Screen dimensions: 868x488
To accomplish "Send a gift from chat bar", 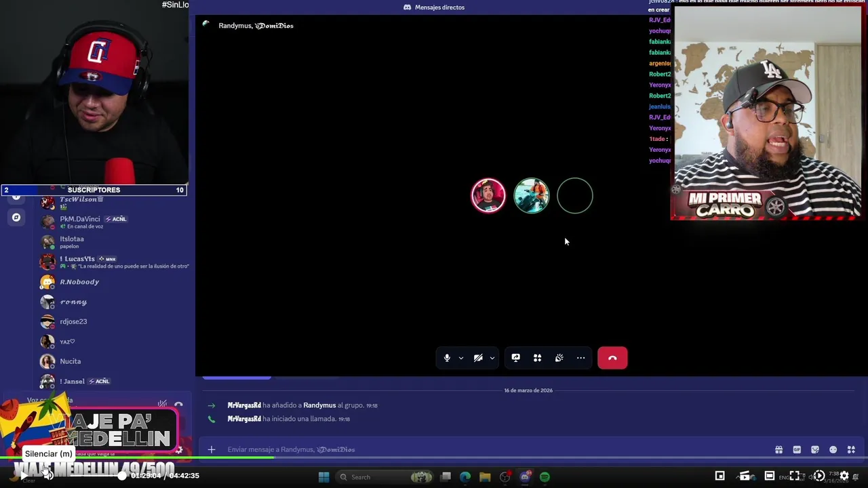I will (x=778, y=449).
